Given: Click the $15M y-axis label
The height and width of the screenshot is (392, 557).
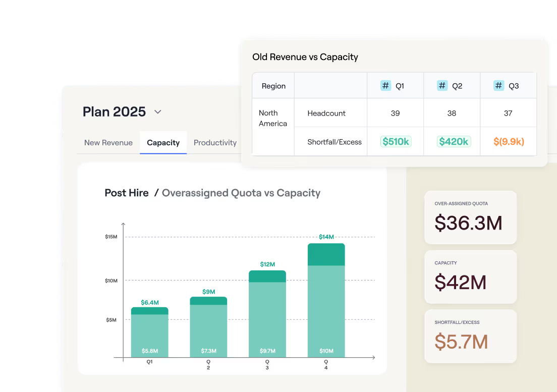Looking at the screenshot, I should tap(111, 237).
